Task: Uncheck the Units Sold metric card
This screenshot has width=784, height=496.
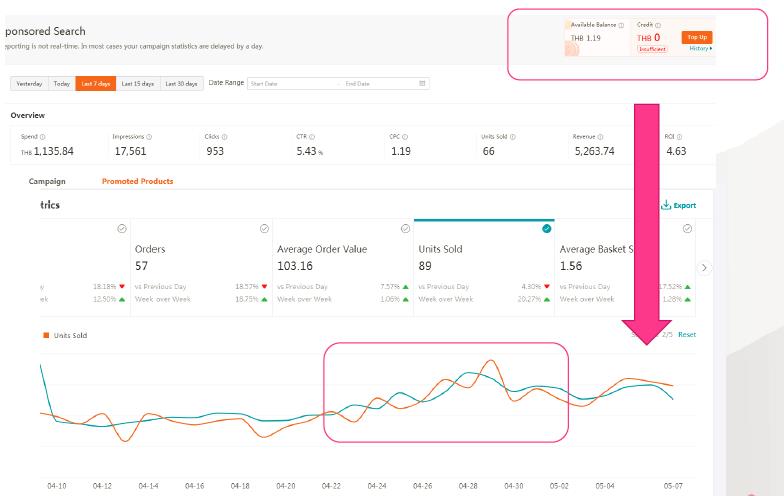Action: [546, 228]
